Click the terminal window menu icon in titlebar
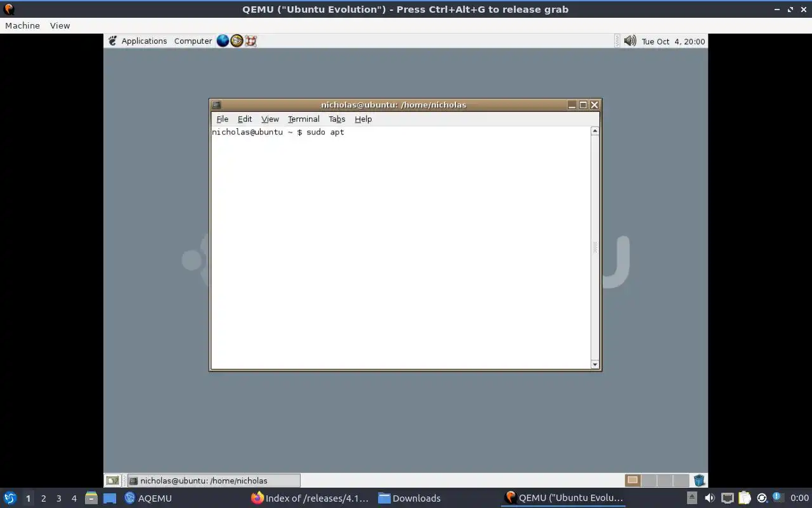The height and width of the screenshot is (508, 812). tap(216, 105)
